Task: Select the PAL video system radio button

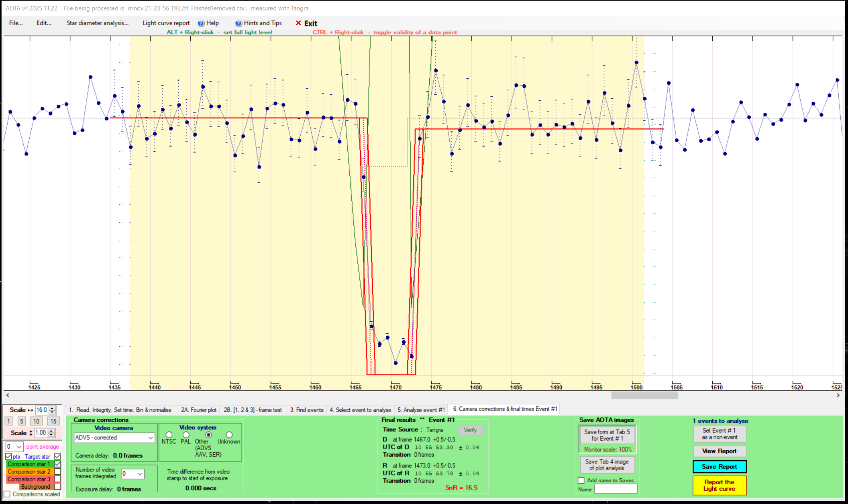Action: (x=186, y=435)
